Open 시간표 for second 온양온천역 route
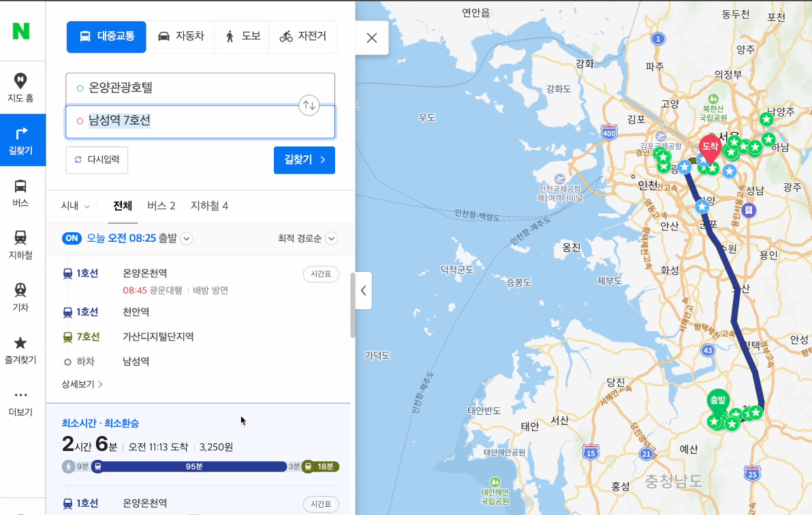Screen dimensions: 812x515 [321, 504]
